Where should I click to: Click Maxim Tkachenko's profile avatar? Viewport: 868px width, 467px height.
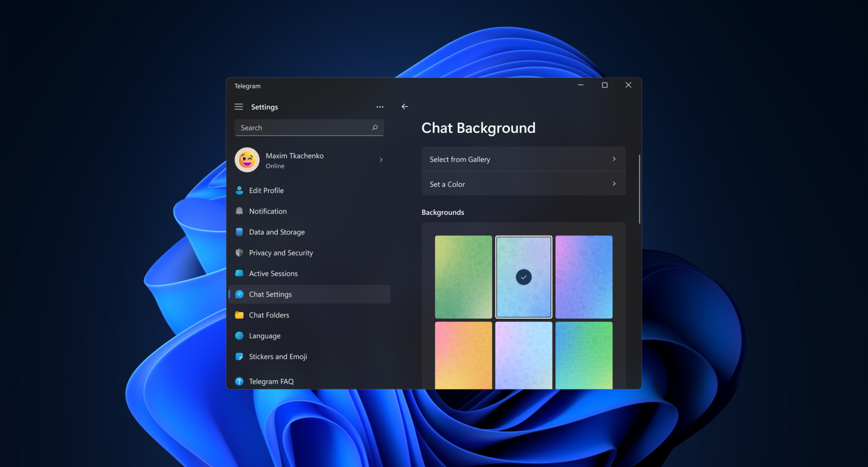pos(247,160)
